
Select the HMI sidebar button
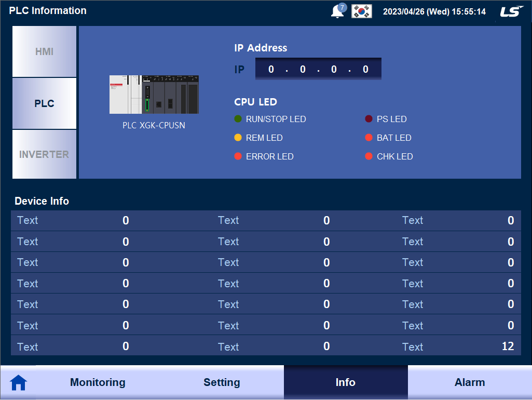[x=44, y=51]
